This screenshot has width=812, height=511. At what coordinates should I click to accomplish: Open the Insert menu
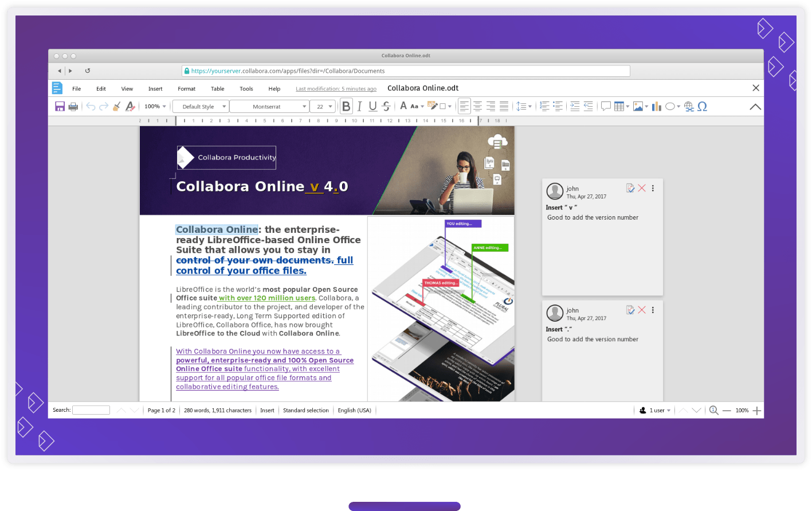tap(155, 89)
